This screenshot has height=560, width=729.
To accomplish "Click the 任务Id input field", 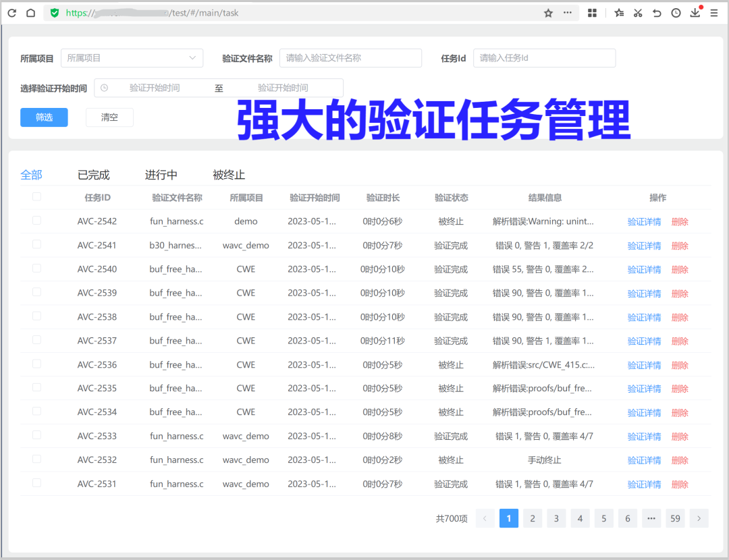I will click(x=544, y=58).
